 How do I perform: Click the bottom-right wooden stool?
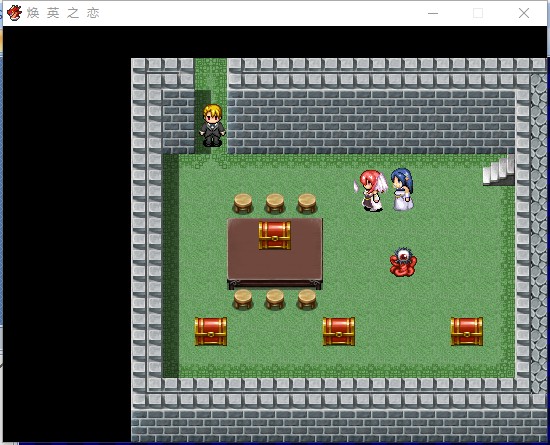307,299
